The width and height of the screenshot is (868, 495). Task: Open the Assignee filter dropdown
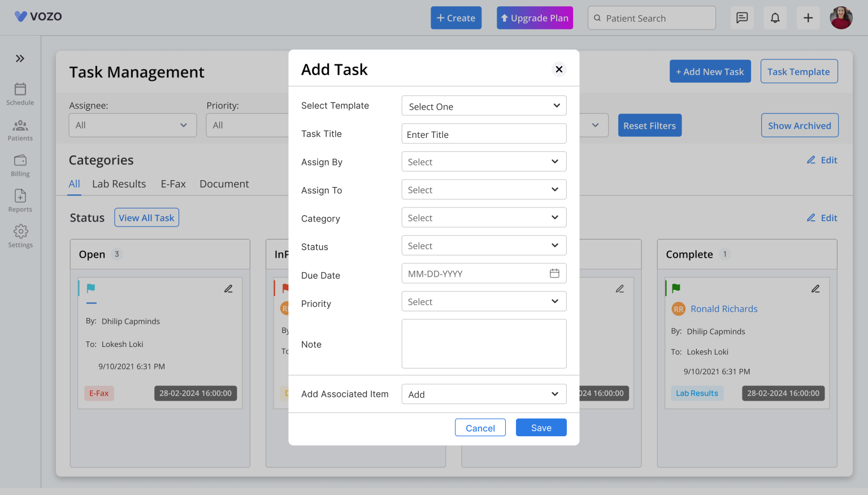pyautogui.click(x=132, y=125)
